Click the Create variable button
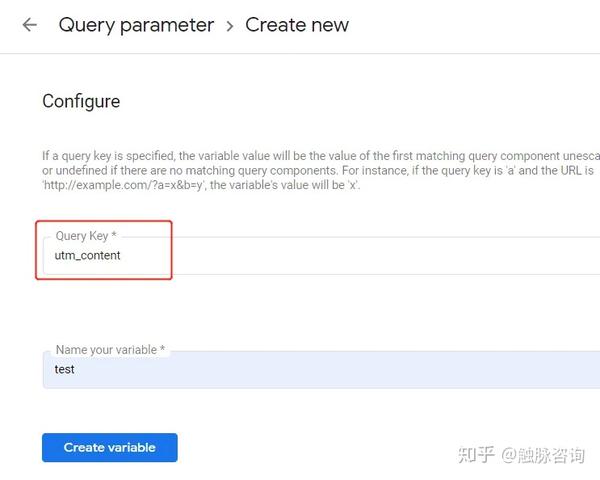 coord(110,447)
